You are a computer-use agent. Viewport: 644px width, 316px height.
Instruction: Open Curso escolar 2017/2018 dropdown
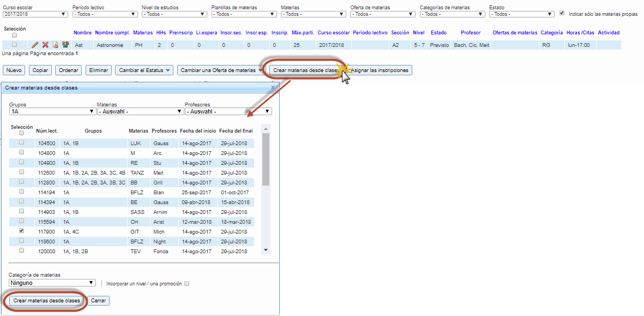pos(35,14)
